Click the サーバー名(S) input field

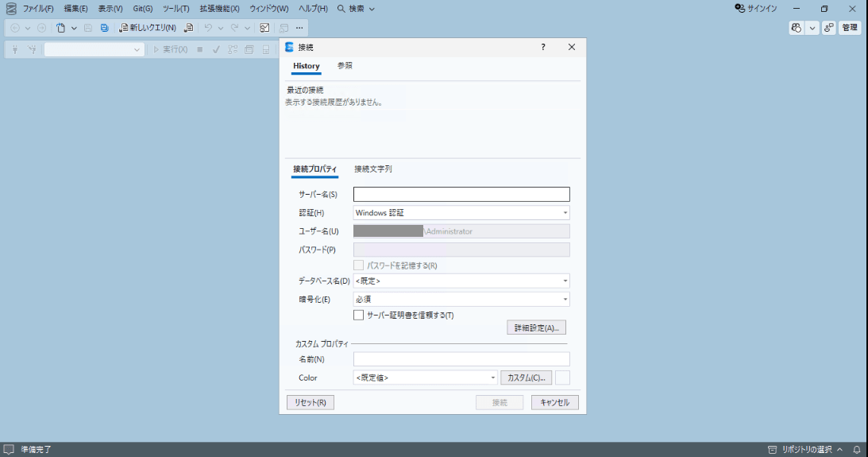[x=461, y=195]
